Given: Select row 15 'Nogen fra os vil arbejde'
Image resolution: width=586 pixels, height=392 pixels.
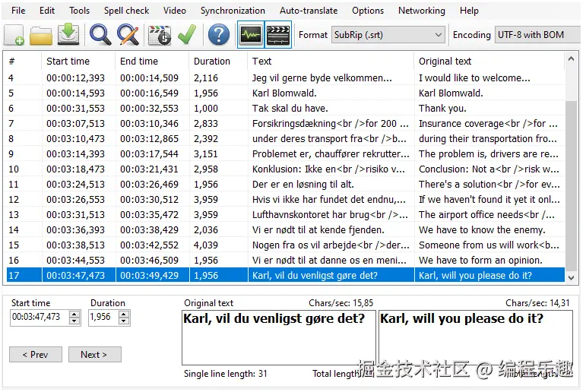Looking at the screenshot, I should click(286, 245).
